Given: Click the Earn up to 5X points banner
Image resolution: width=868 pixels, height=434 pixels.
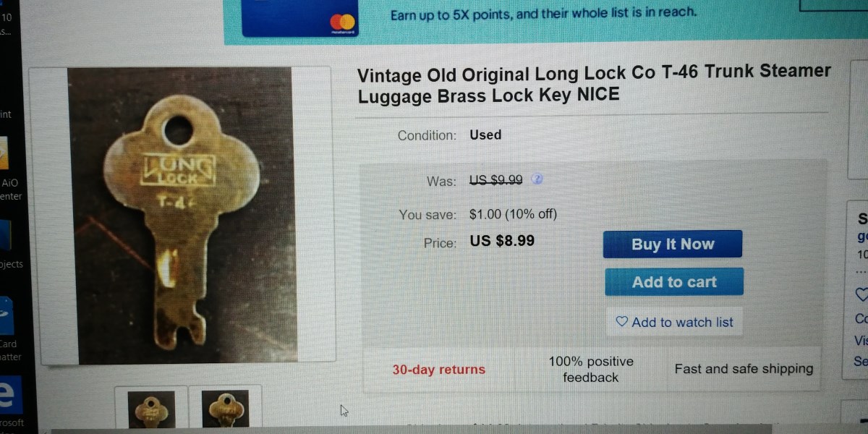Looking at the screenshot, I should point(542,14).
